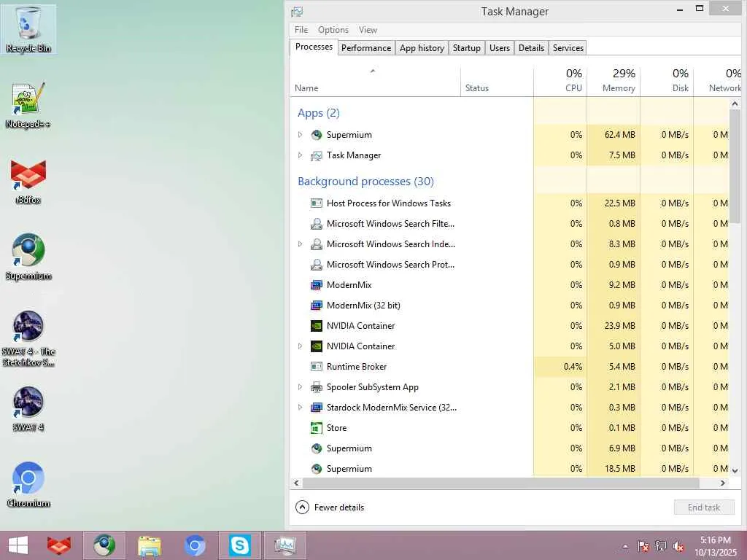Click the Apps (2) group heading
Viewport: 747px width, 560px height.
coord(319,113)
